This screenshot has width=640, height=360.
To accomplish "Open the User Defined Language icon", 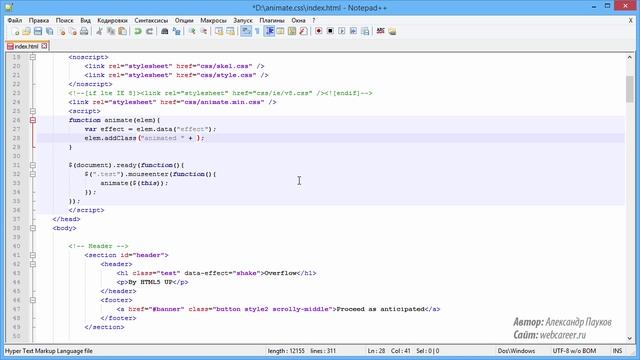I will [280, 31].
